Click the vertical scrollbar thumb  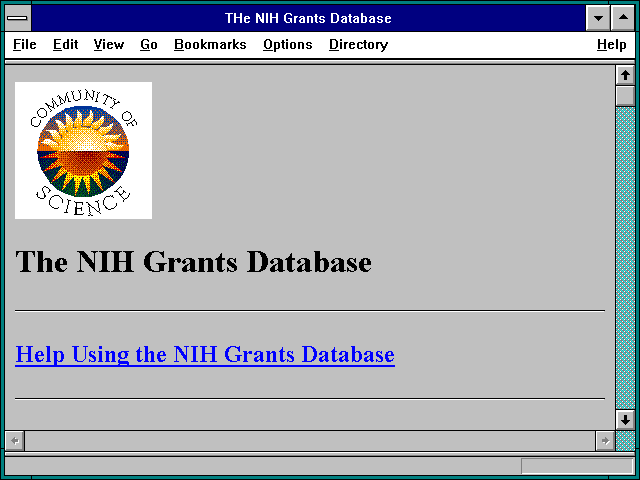coord(625,96)
